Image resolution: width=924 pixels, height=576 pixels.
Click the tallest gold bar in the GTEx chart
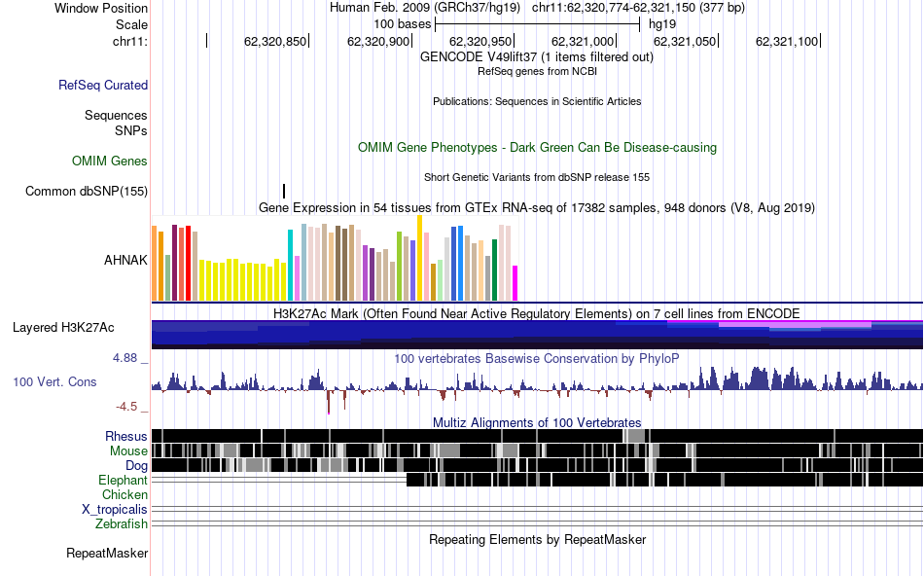[x=420, y=258]
